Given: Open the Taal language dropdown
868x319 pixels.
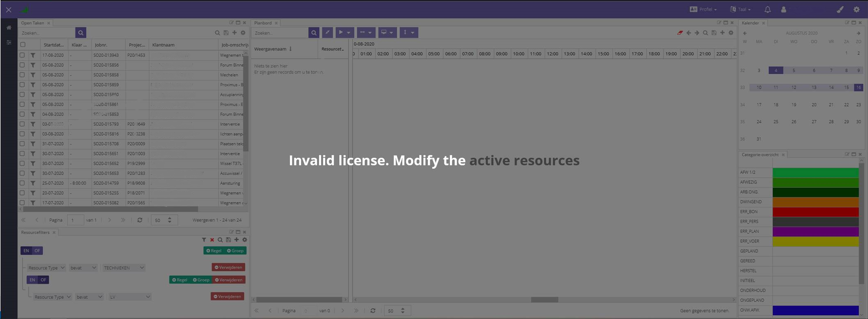Looking at the screenshot, I should click(x=740, y=9).
